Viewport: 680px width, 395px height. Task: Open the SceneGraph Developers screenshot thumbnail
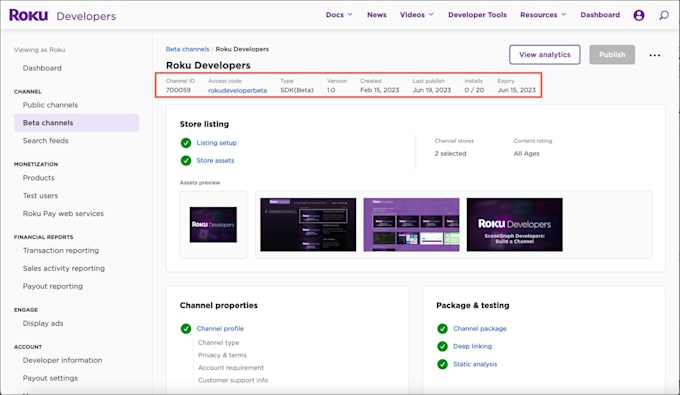[514, 225]
